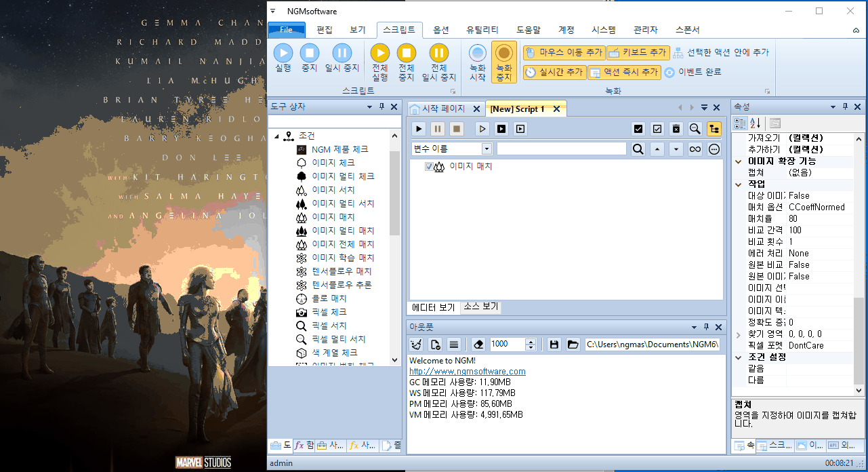Switch to 소스 보기 tab

pos(480,307)
